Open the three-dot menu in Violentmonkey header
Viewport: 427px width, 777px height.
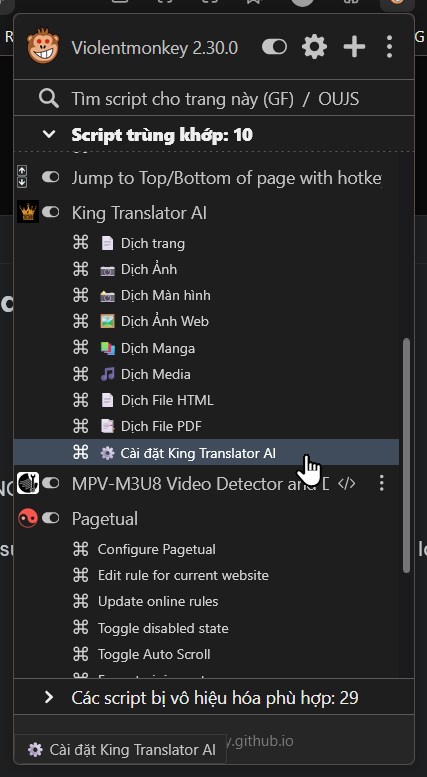[389, 47]
